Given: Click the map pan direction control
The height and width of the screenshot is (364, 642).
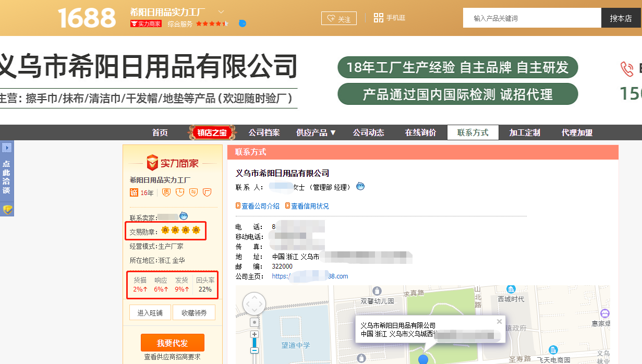Looking at the screenshot, I should pyautogui.click(x=254, y=304).
